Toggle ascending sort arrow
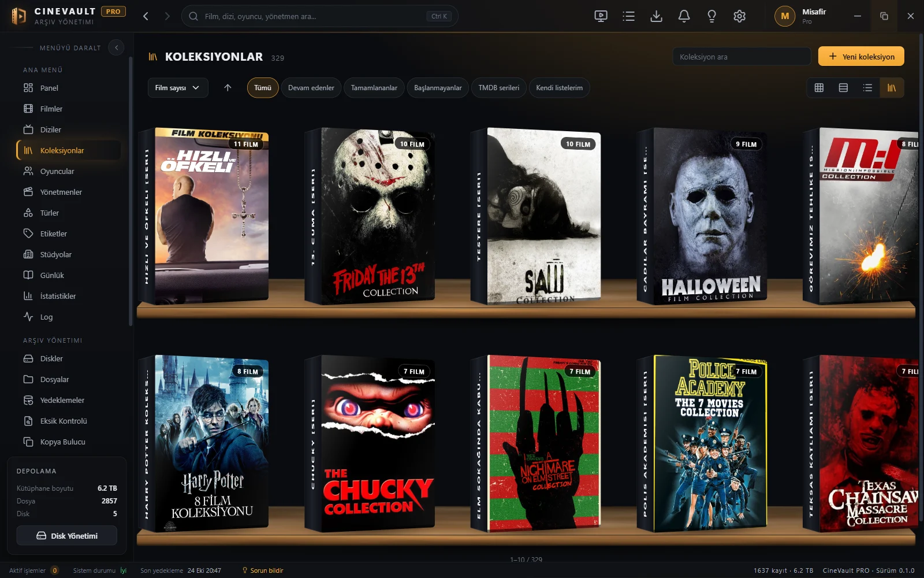 point(228,88)
